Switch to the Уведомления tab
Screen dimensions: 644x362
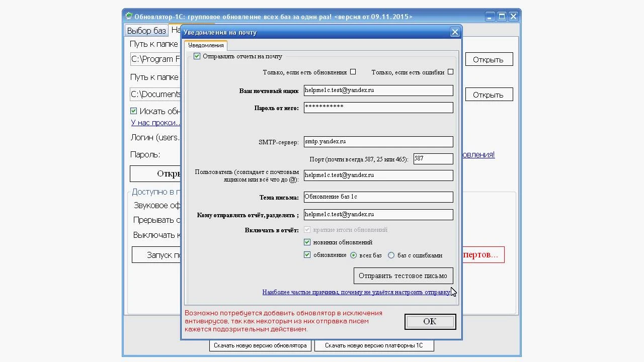[x=206, y=45]
